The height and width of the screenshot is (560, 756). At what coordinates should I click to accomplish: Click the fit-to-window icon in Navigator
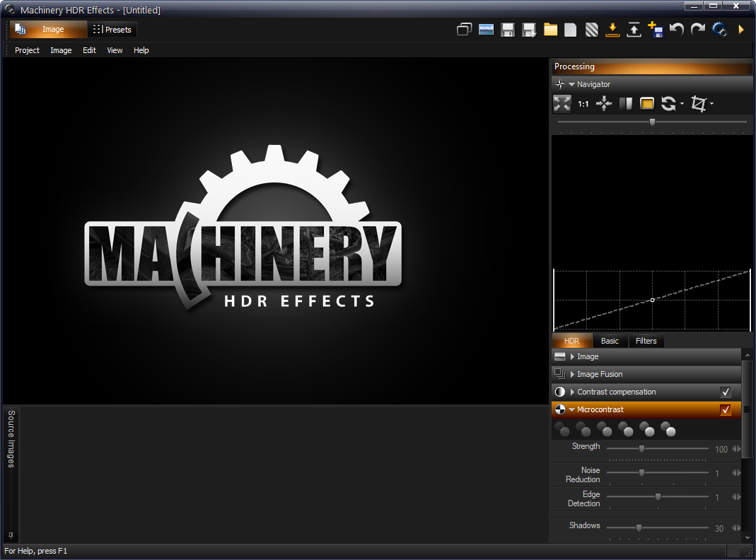(x=562, y=104)
